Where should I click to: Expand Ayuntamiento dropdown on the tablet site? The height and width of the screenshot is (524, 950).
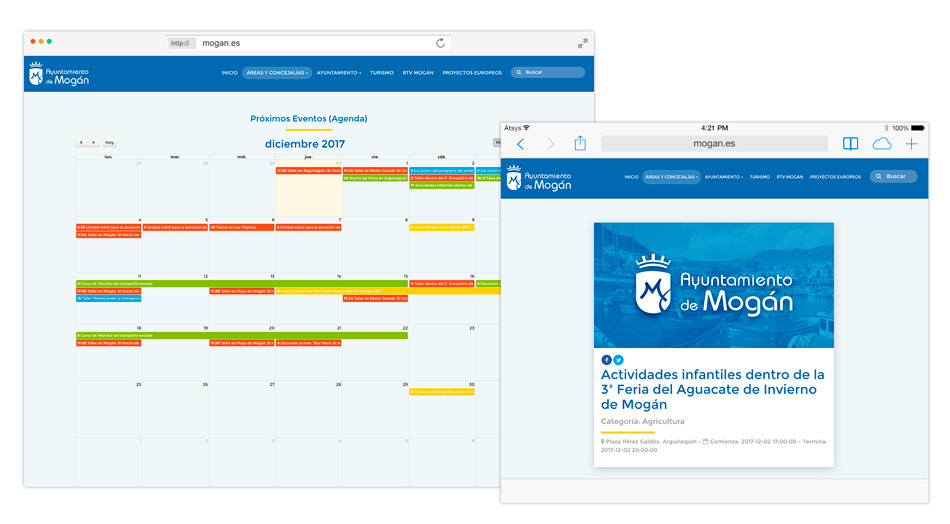point(723,177)
